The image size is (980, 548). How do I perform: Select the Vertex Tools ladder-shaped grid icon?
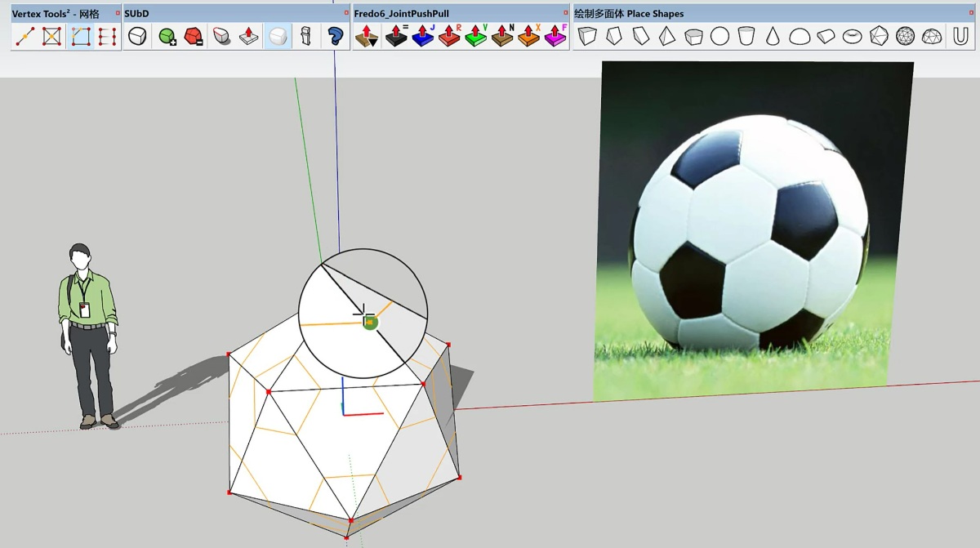[107, 36]
